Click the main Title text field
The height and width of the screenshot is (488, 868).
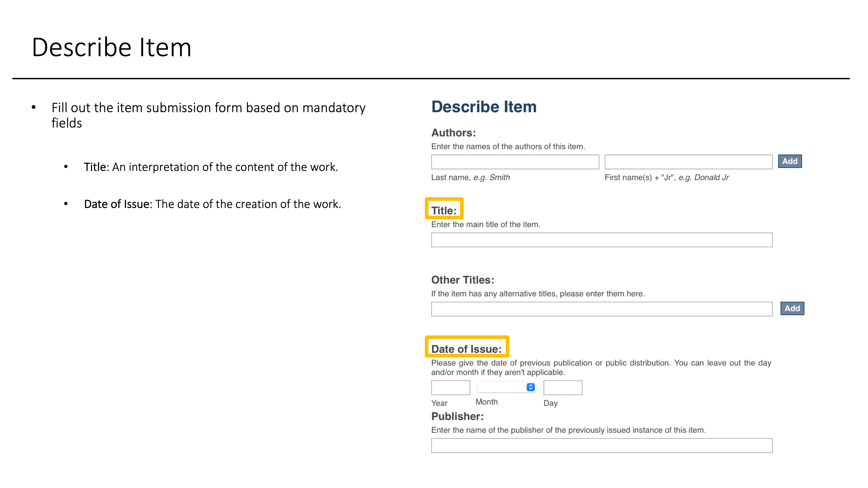(x=602, y=240)
